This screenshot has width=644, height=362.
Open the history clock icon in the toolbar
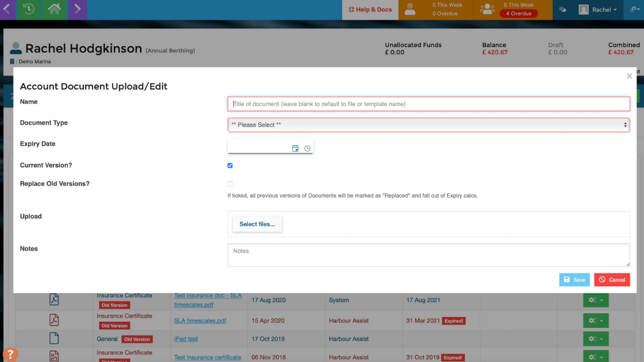point(29,10)
